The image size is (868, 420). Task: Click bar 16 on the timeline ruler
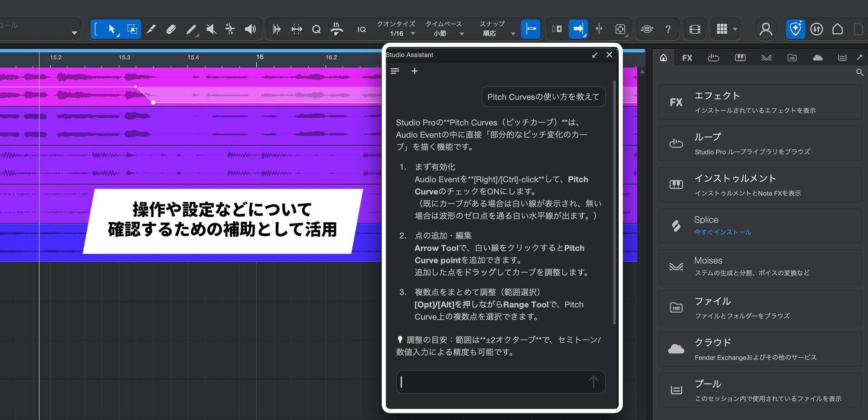point(260,57)
